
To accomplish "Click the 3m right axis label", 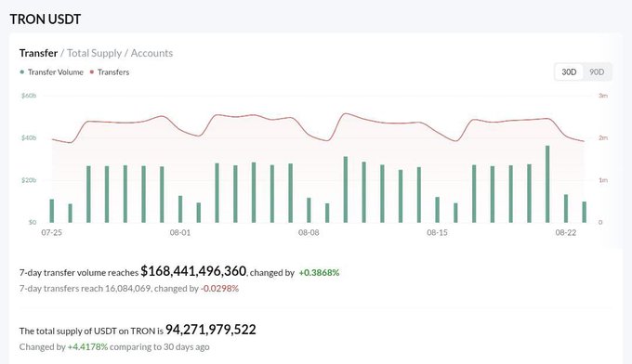I will click(x=603, y=96).
